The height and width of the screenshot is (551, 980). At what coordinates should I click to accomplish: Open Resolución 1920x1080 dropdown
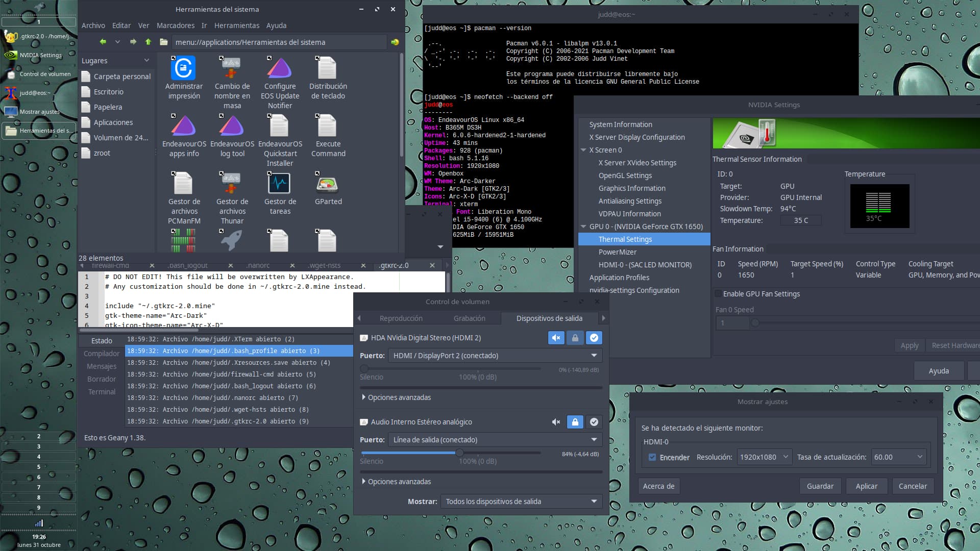(764, 457)
